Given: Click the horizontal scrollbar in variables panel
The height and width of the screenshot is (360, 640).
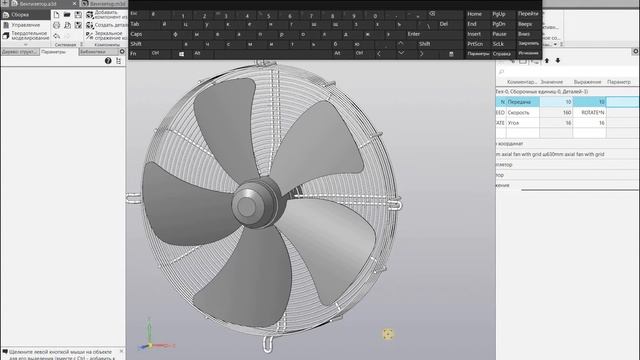Looking at the screenshot, I should pyautogui.click(x=580, y=190).
